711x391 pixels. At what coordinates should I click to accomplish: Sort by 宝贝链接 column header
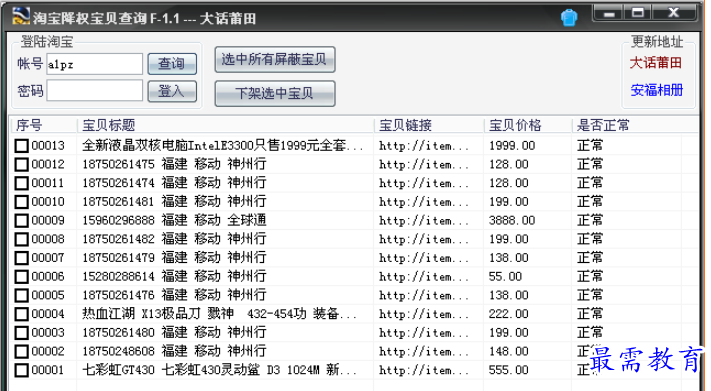pyautogui.click(x=429, y=125)
